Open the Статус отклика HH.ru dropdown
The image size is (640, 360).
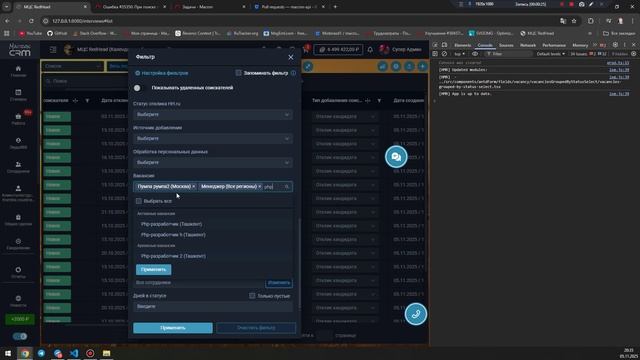click(213, 115)
